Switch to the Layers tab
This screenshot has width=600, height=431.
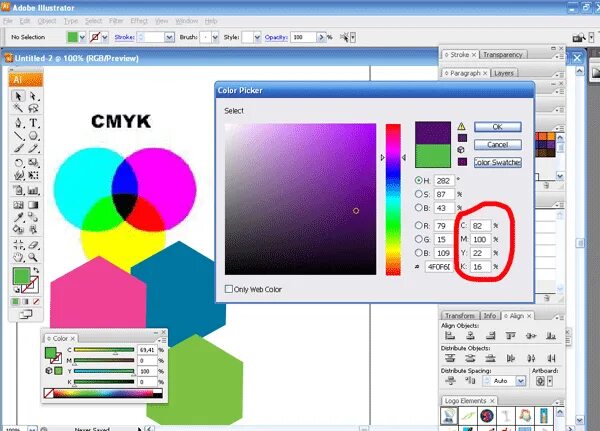(x=504, y=73)
